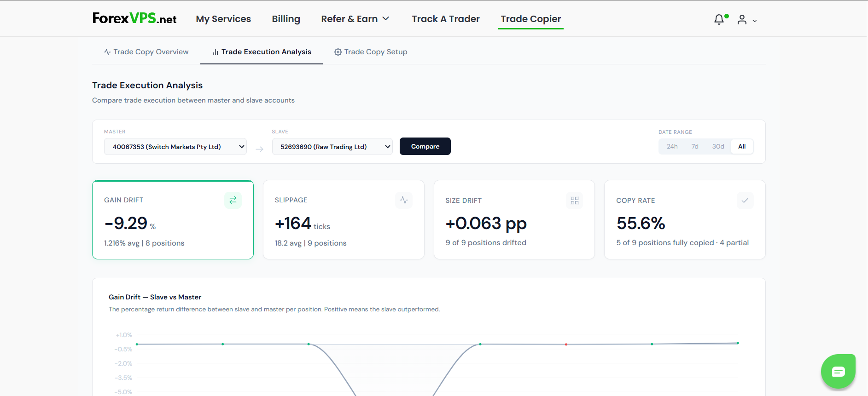
Task: Click the '1.216% avg | 8 positions' text
Action: click(x=144, y=243)
